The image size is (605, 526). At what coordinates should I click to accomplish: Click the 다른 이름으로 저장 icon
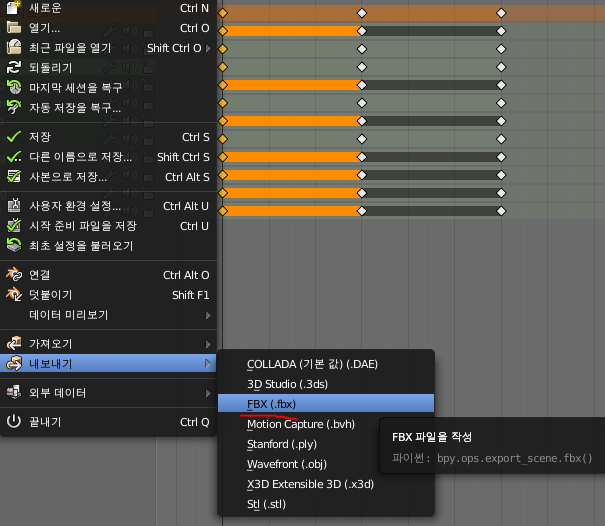click(x=14, y=157)
